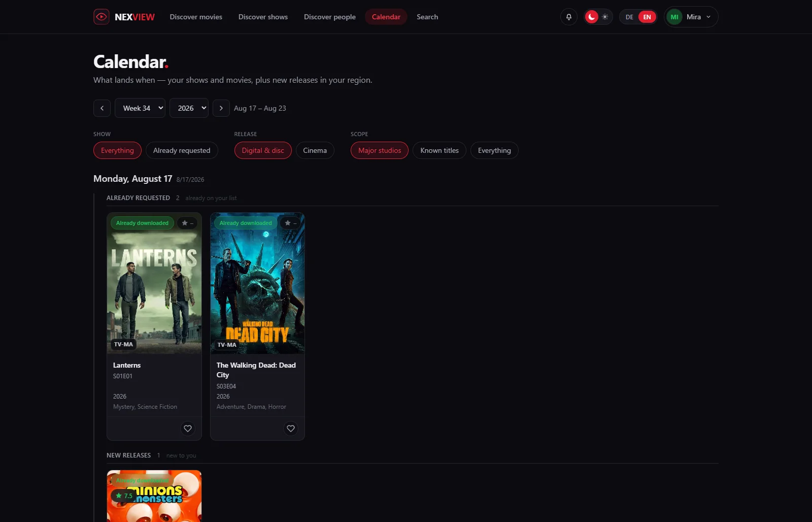
Task: Select Show filter Everything
Action: pos(117,150)
